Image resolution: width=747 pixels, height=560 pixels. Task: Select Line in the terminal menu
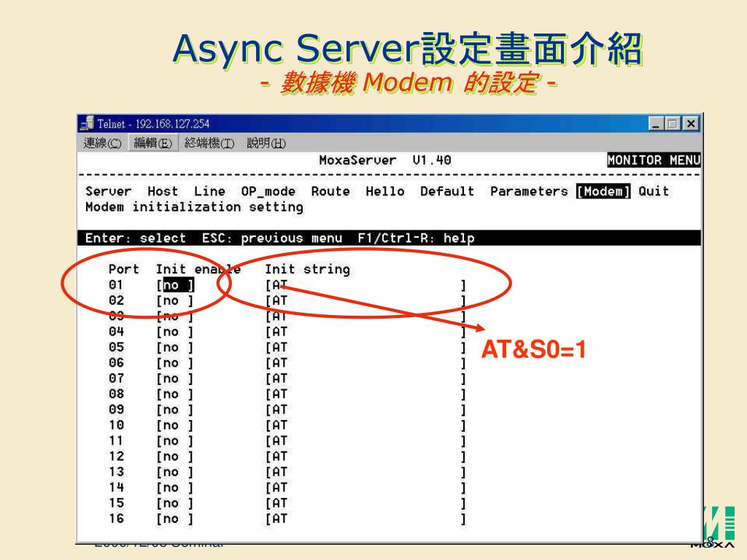click(209, 192)
